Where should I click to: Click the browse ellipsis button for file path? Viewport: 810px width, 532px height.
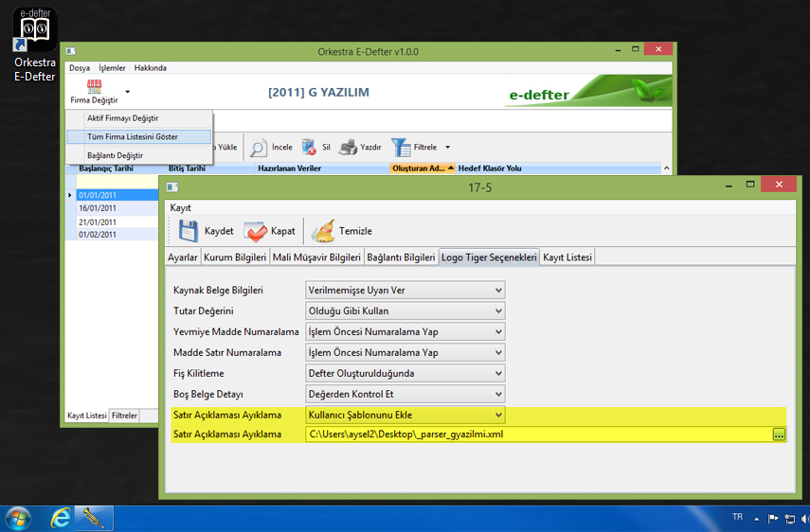(779, 434)
